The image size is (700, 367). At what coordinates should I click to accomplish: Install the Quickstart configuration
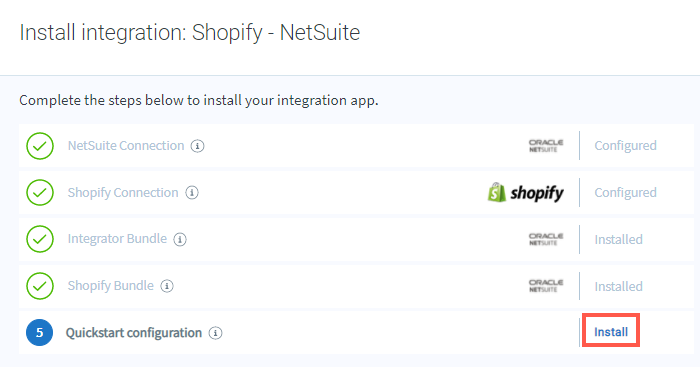pyautogui.click(x=611, y=332)
